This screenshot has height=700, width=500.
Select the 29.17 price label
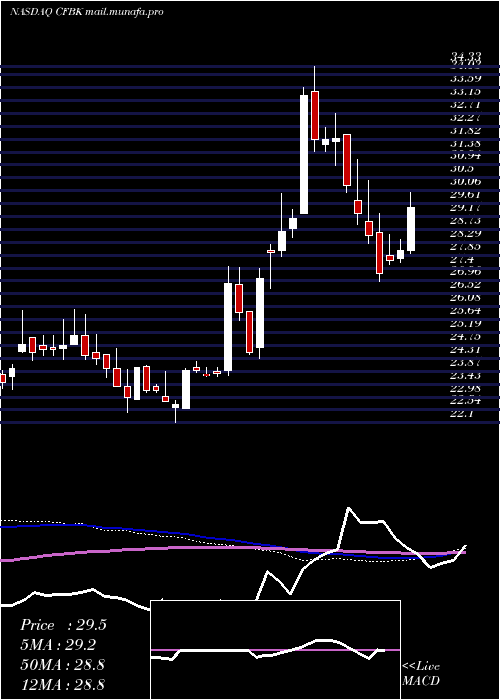pyautogui.click(x=466, y=207)
